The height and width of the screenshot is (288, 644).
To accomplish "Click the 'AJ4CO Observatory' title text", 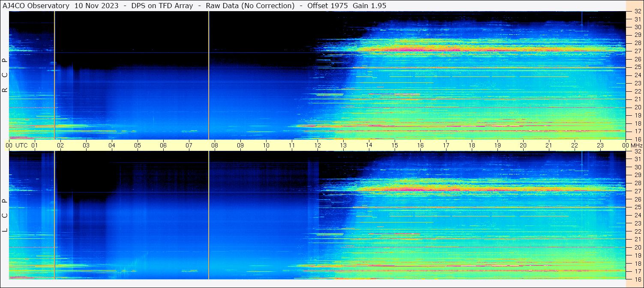I will (x=36, y=6).
